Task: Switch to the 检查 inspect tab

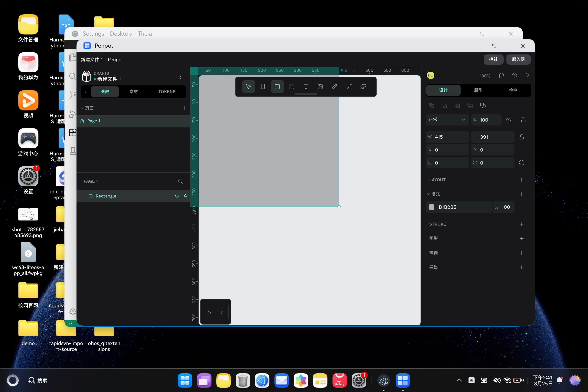Action: (513, 90)
